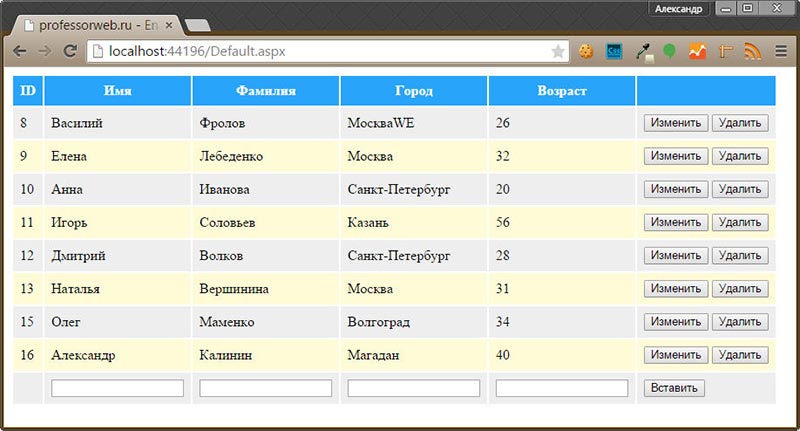Click Удалить for row Василий
Screen dimensions: 800x431
click(x=740, y=123)
